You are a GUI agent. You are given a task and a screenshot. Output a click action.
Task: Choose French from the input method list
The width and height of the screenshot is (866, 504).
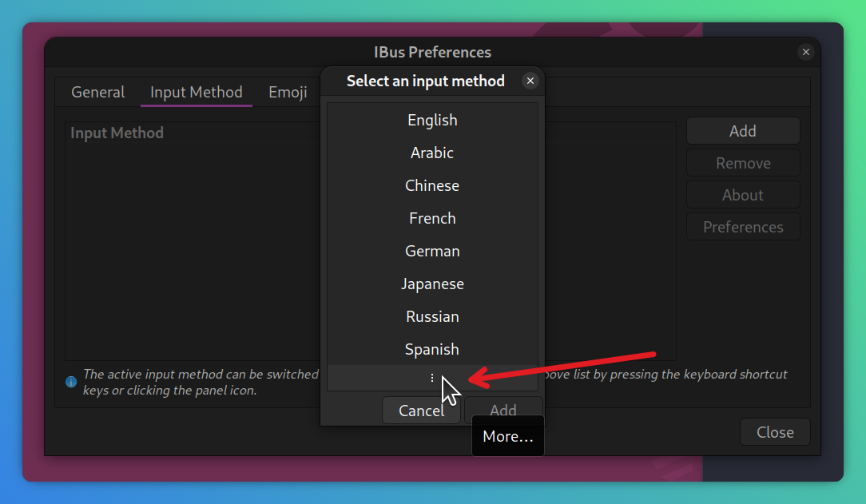pyautogui.click(x=432, y=218)
